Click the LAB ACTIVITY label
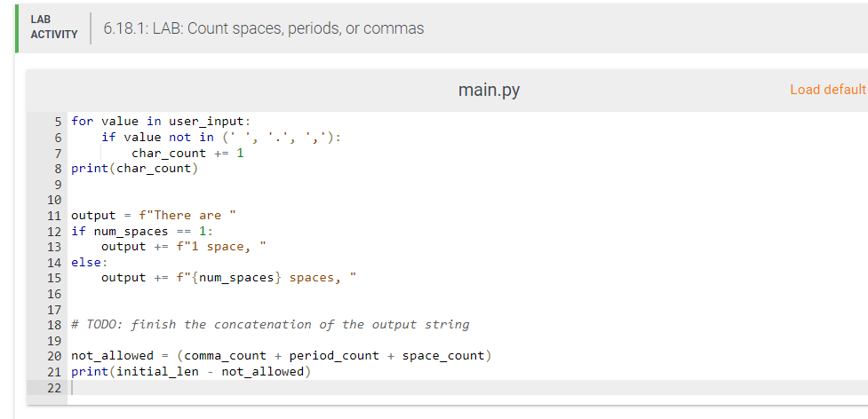868x419 pixels. click(53, 28)
